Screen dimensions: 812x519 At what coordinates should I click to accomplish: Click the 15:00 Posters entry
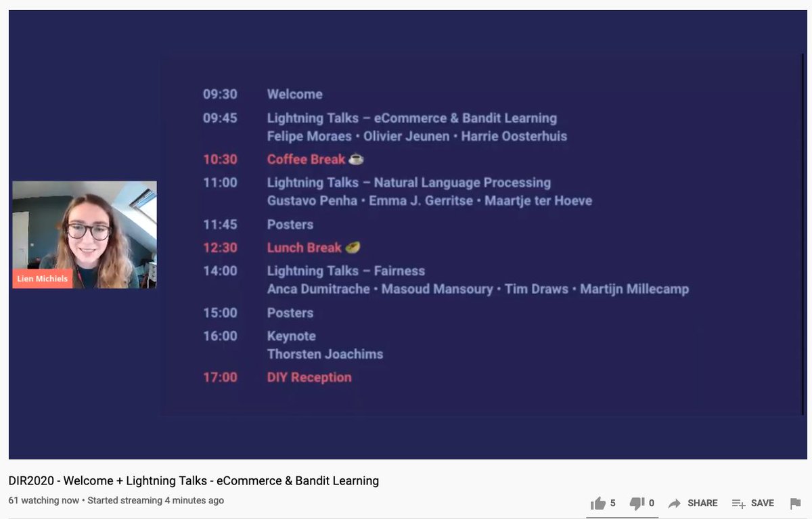point(258,313)
